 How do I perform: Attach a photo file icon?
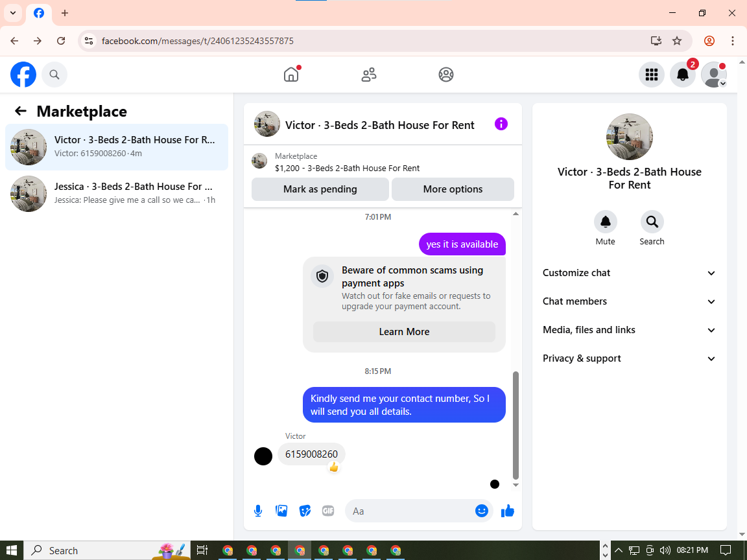pyautogui.click(x=281, y=511)
